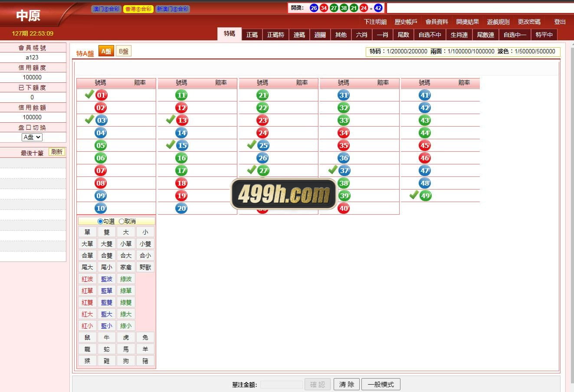Screen dimensions: 574x392
Task: Quick-select 藍大 numbers
Action: pyautogui.click(x=107, y=314)
